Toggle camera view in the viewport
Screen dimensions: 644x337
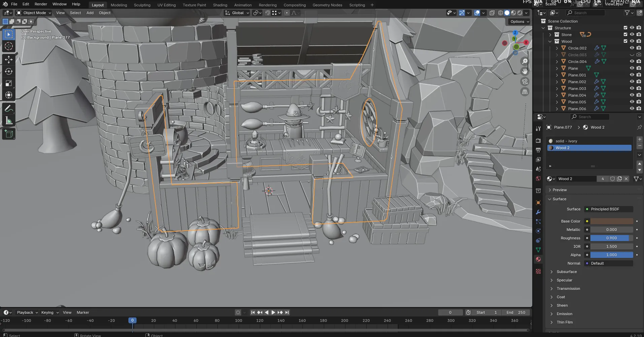[525, 81]
